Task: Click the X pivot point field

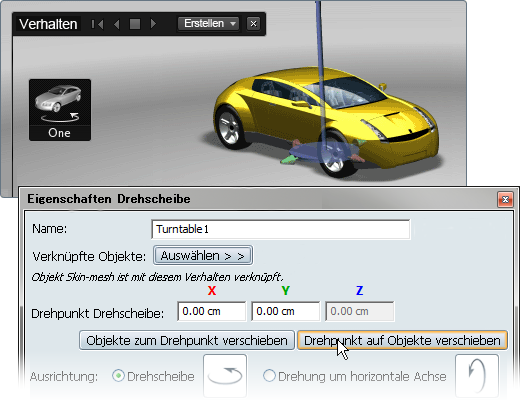Action: point(212,311)
